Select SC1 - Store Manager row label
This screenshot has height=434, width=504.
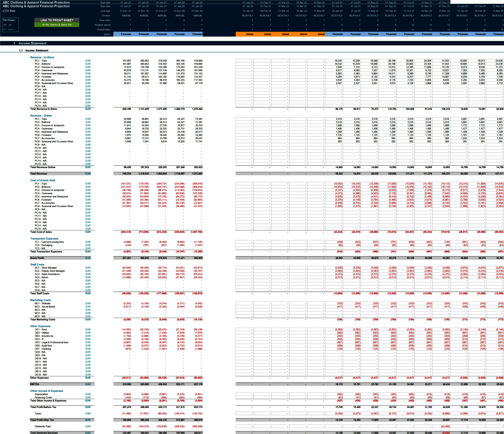46,268
